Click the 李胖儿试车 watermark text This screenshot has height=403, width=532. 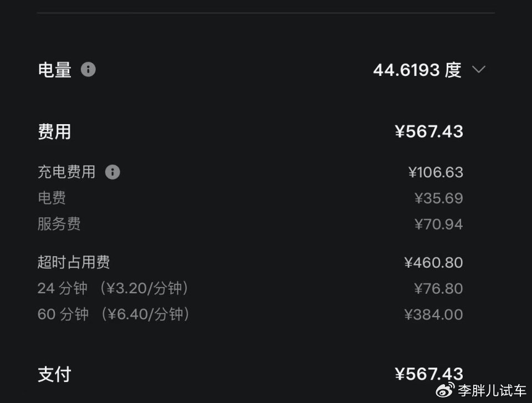492,391
